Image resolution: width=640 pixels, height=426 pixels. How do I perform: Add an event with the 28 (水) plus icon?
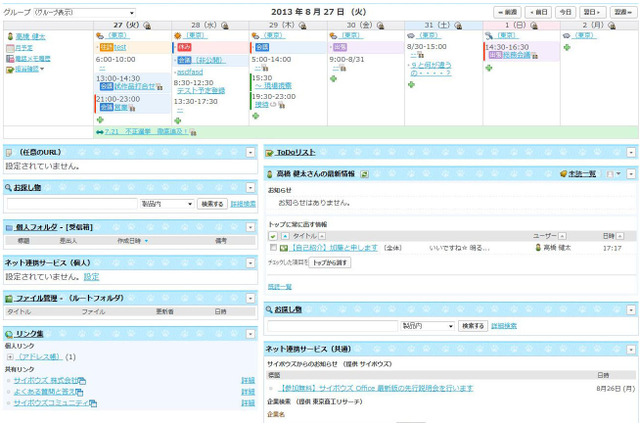coord(178,120)
